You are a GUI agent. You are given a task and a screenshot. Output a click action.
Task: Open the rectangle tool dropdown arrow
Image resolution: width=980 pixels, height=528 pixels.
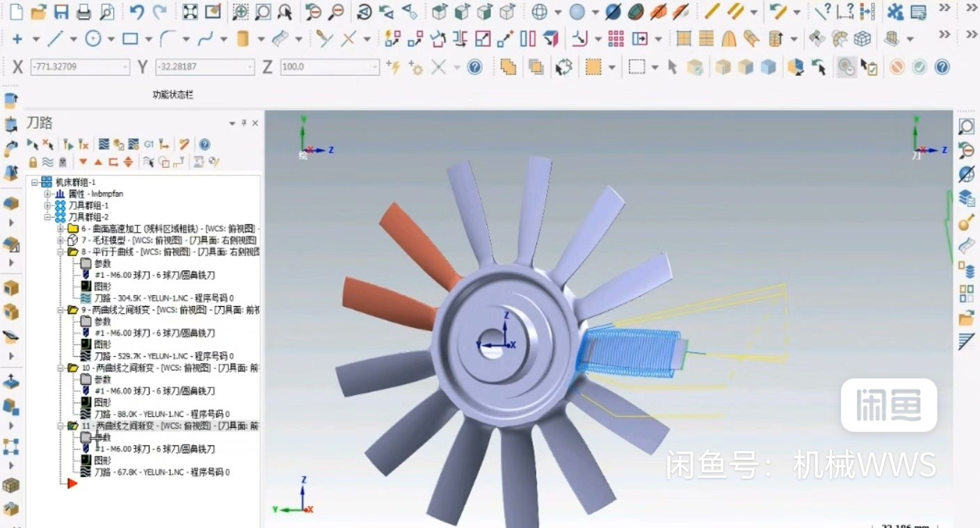[x=147, y=40]
